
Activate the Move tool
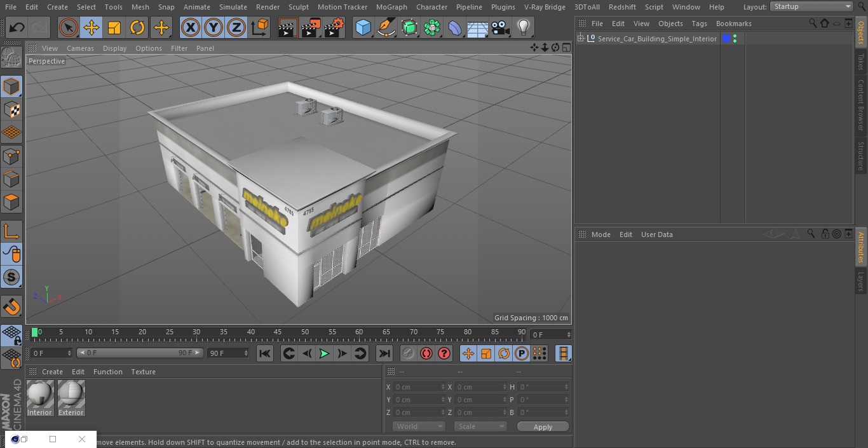coord(92,27)
